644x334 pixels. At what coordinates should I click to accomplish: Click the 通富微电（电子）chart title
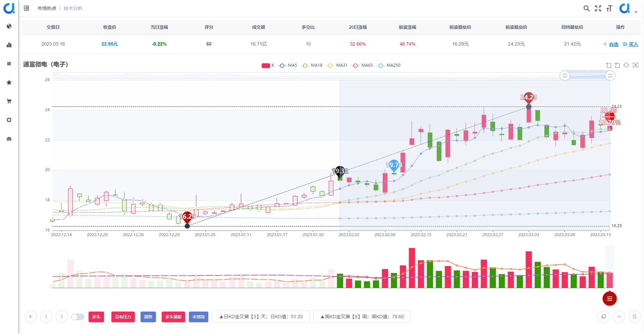(46, 64)
